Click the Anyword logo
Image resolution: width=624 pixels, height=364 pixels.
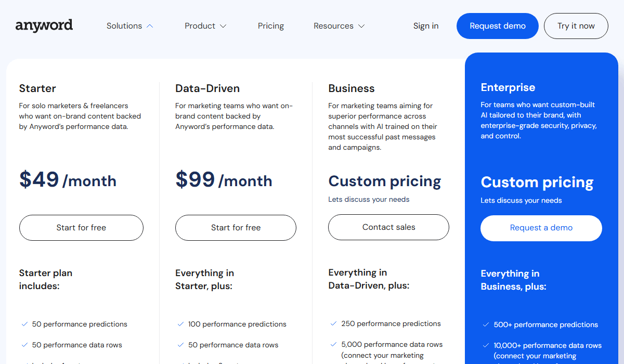[x=44, y=25]
